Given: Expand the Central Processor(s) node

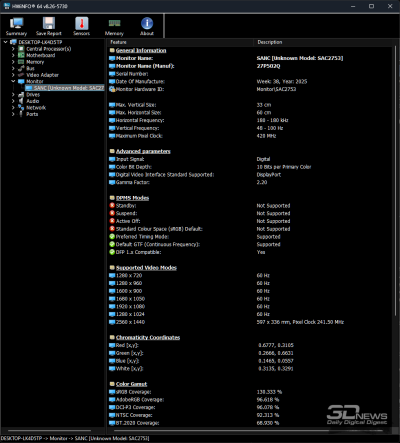Looking at the screenshot, I should (x=13, y=49).
